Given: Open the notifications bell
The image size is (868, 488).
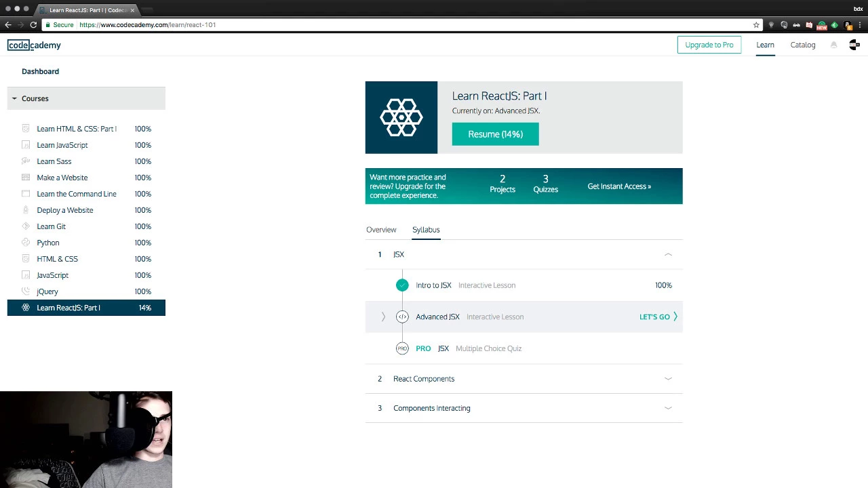Looking at the screenshot, I should 833,45.
